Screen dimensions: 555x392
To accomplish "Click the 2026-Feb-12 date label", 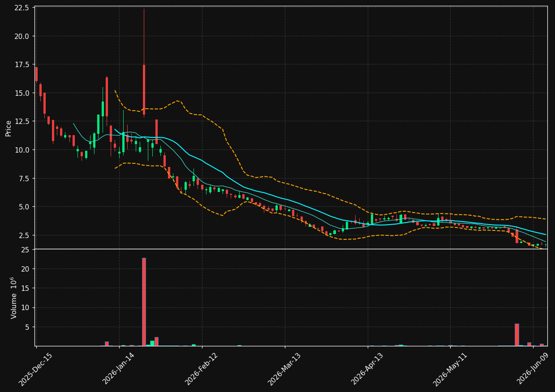I will (202, 369).
